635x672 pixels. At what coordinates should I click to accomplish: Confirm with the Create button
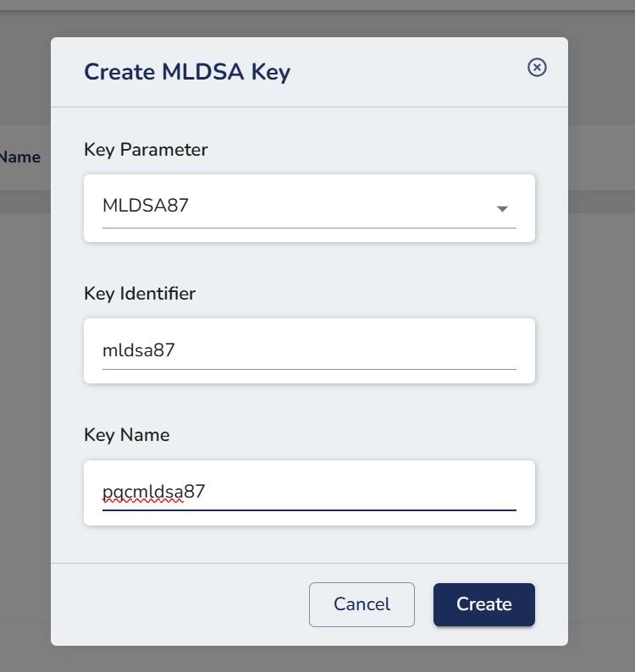point(484,604)
